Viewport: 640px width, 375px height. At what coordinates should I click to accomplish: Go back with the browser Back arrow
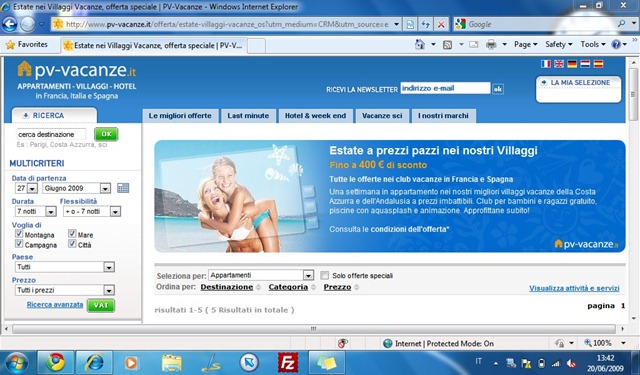coord(9,24)
